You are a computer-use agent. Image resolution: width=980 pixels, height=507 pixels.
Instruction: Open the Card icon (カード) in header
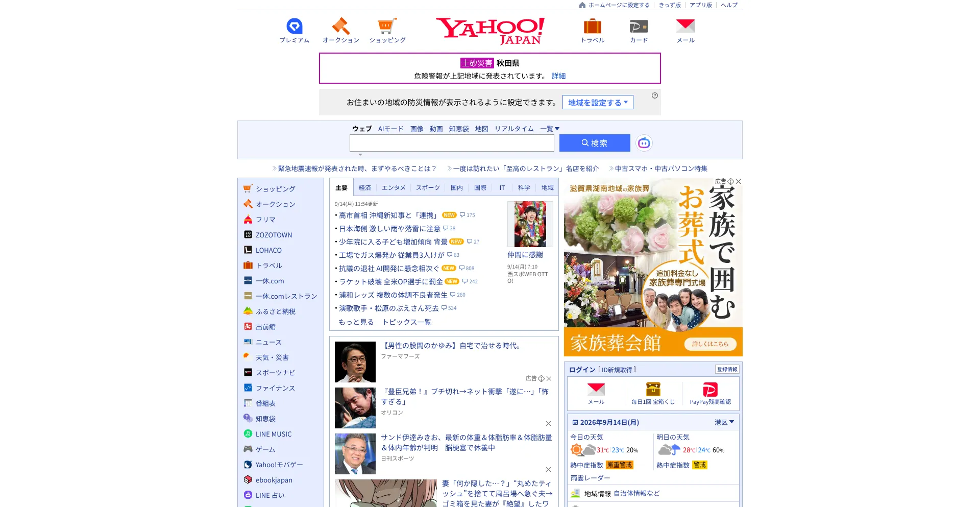click(639, 26)
